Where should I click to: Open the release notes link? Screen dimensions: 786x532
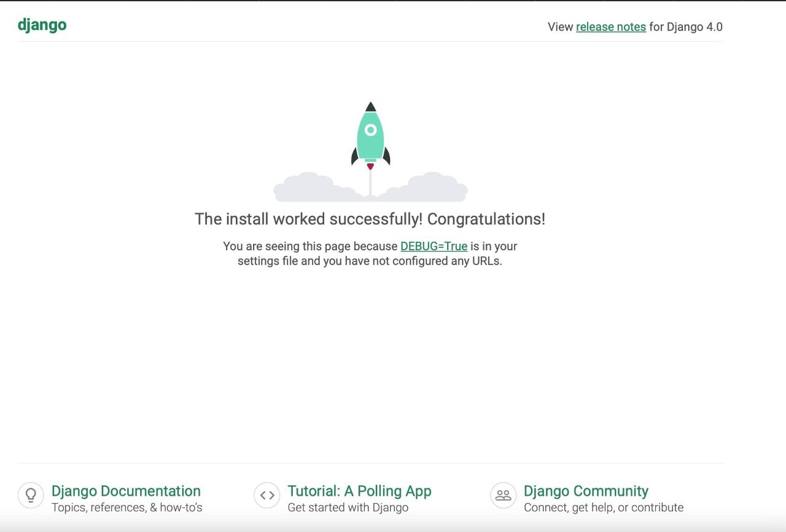pos(611,27)
